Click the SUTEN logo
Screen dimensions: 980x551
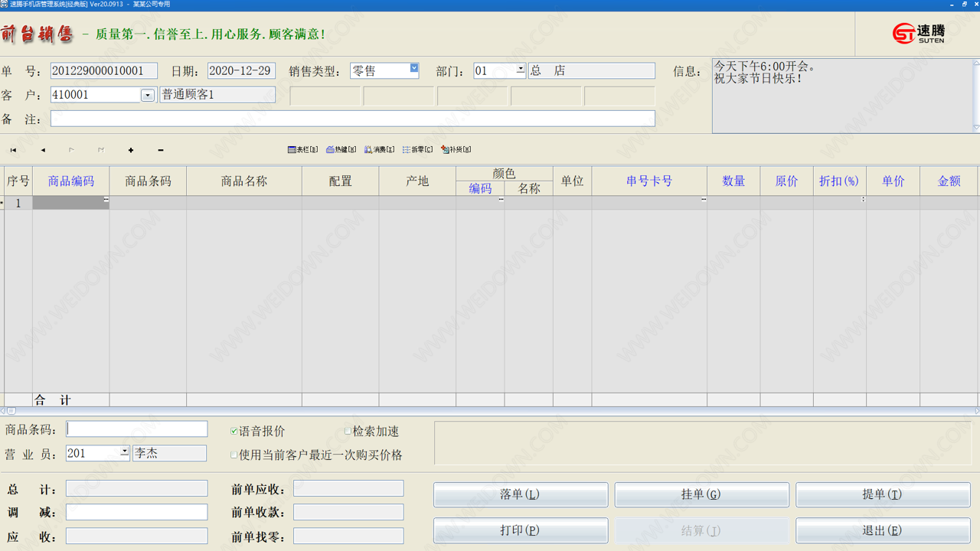(918, 33)
